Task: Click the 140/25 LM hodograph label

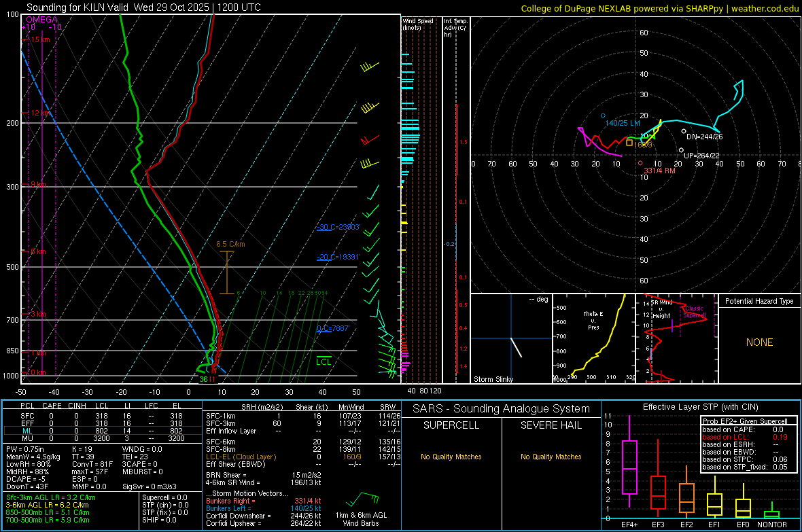Action: (x=623, y=123)
